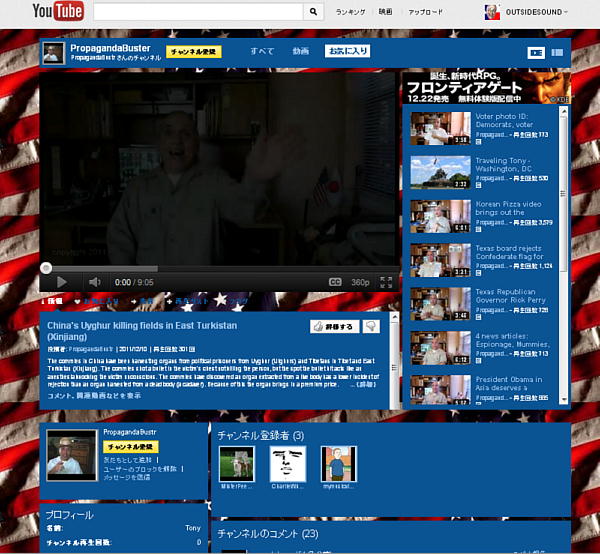Click the YouTube logo

tap(58, 11)
